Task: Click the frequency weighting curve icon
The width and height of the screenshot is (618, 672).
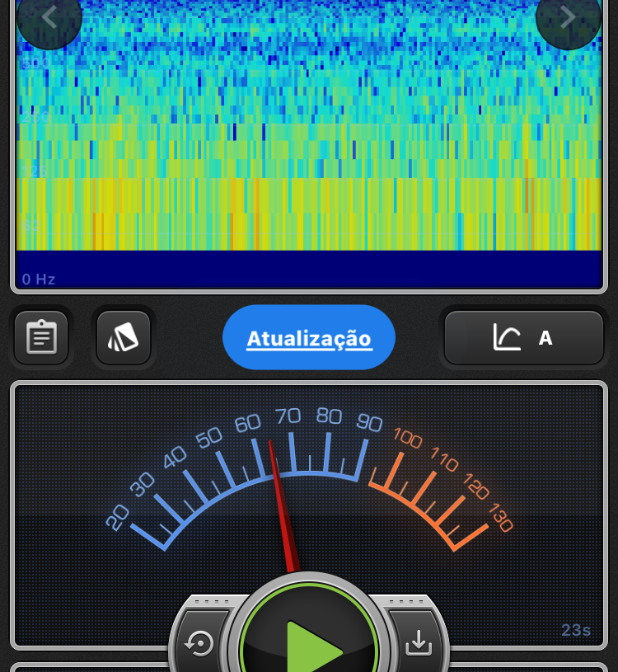Action: (x=507, y=337)
